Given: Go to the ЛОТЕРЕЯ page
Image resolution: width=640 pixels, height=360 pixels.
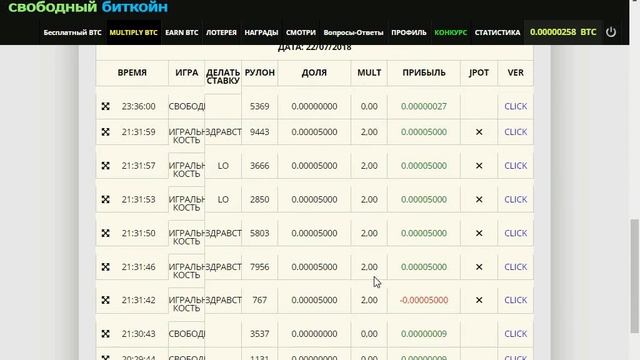Looking at the screenshot, I should pos(221,32).
